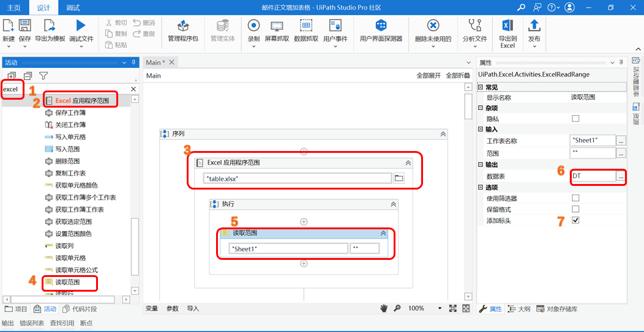Collapse the Read Range (读取范围) activity

[383, 233]
